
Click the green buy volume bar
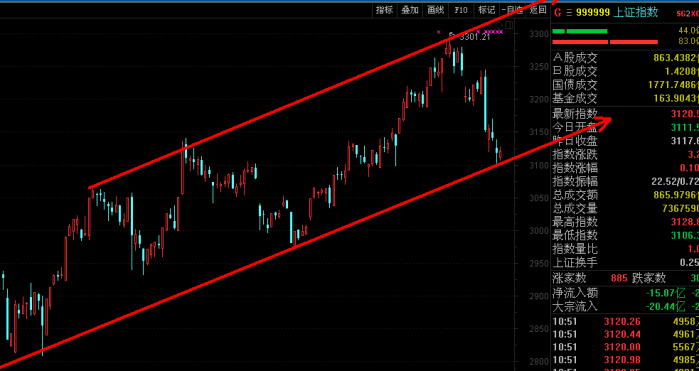[x=580, y=31]
